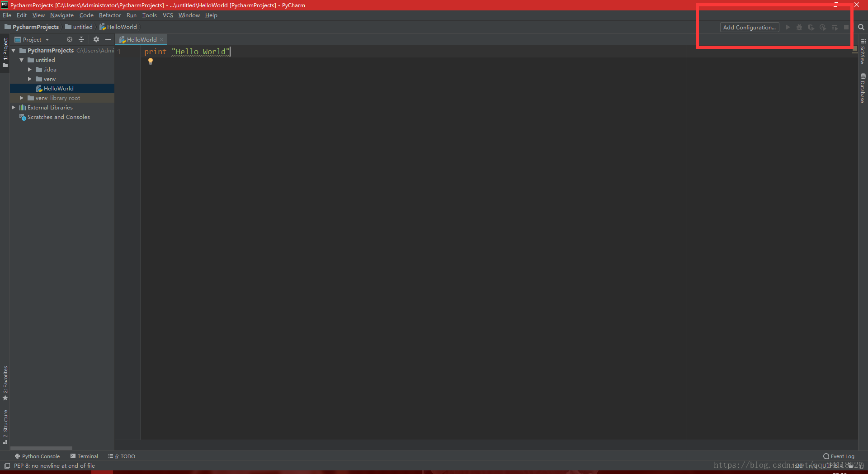The height and width of the screenshot is (474, 868).
Task: Collapse the untitled folder node
Action: (22, 60)
